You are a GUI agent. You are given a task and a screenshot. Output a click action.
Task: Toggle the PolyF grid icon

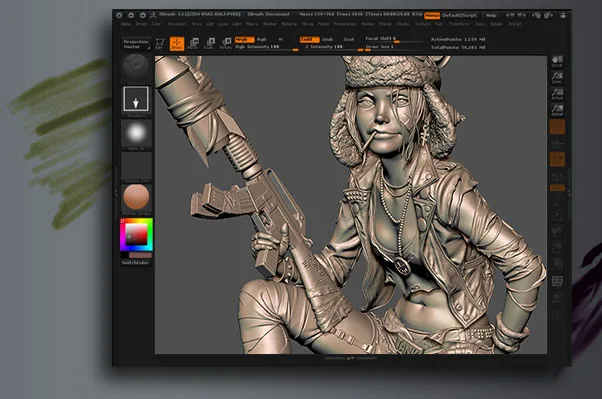point(557,281)
